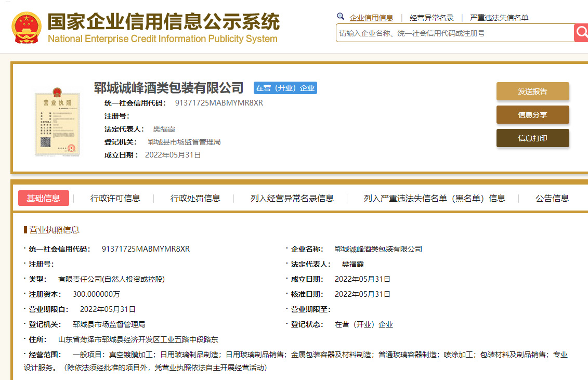Select 经营异常名录 search category link
The height and width of the screenshot is (380, 588).
[432, 18]
